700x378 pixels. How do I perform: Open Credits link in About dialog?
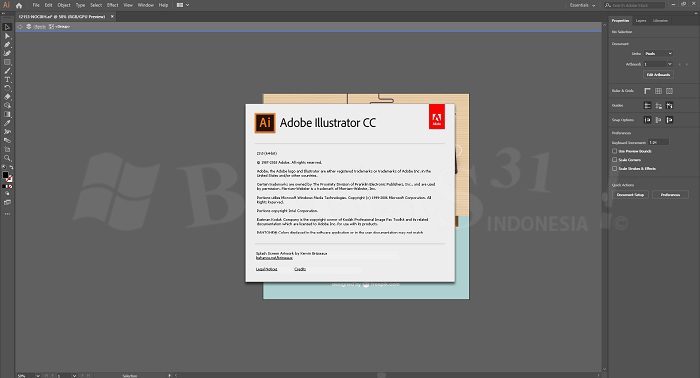click(300, 269)
